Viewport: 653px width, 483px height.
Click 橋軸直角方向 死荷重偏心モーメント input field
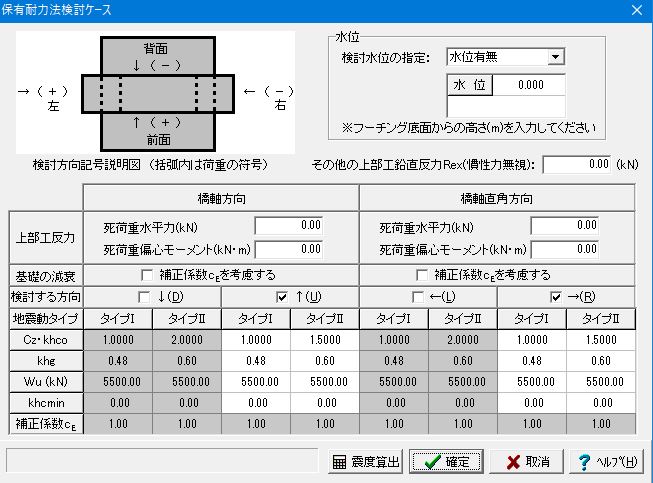point(565,249)
